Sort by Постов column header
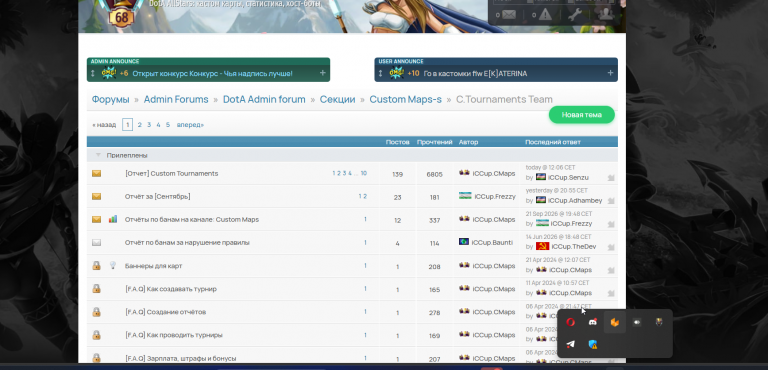The width and height of the screenshot is (768, 370). [x=397, y=142]
